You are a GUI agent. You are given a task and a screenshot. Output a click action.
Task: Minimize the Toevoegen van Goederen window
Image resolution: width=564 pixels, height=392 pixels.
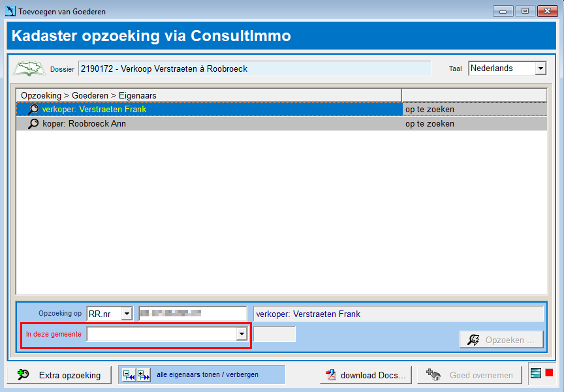[x=503, y=11]
